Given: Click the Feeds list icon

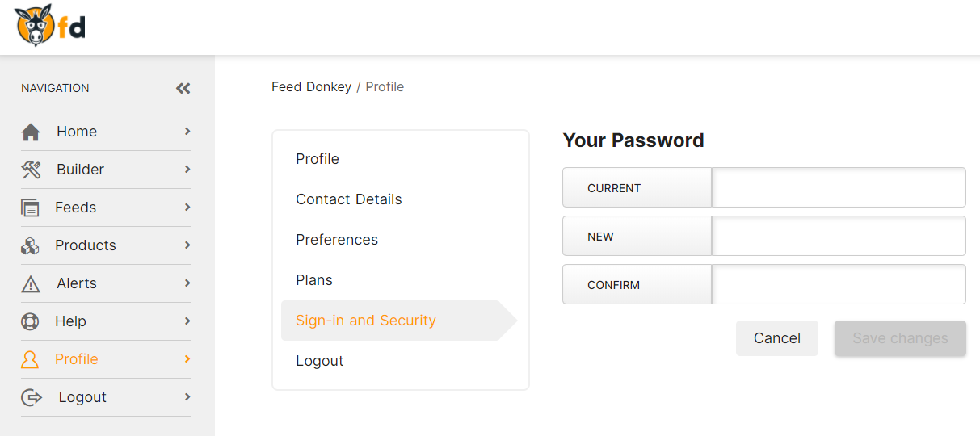Looking at the screenshot, I should (30, 208).
